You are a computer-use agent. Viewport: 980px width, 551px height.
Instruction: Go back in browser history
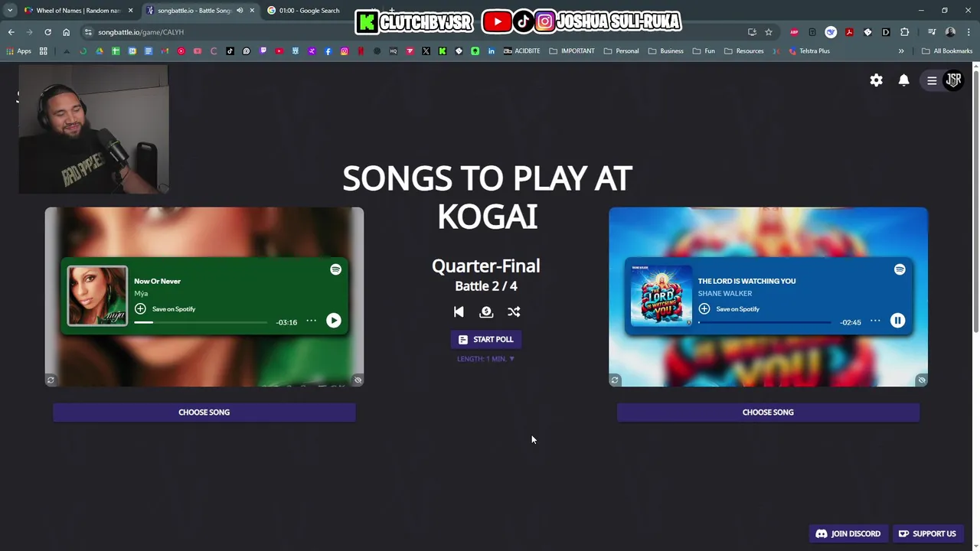tap(11, 32)
